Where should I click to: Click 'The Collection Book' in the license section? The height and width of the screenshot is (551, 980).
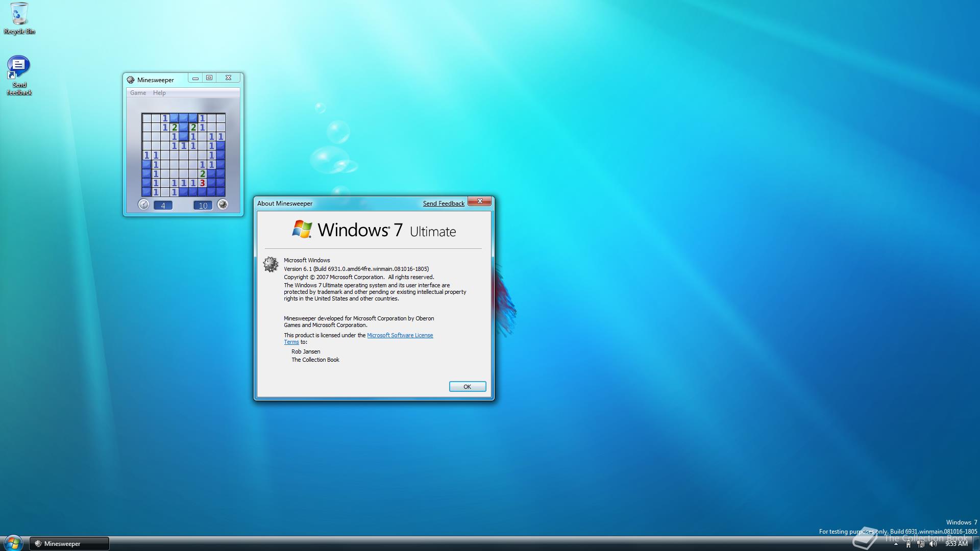tap(315, 360)
